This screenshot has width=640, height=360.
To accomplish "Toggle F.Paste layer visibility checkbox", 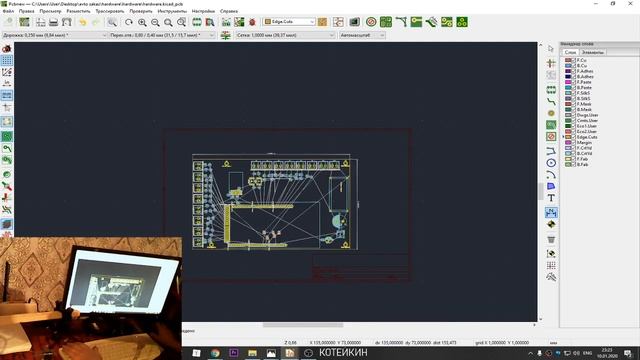I will [573, 82].
